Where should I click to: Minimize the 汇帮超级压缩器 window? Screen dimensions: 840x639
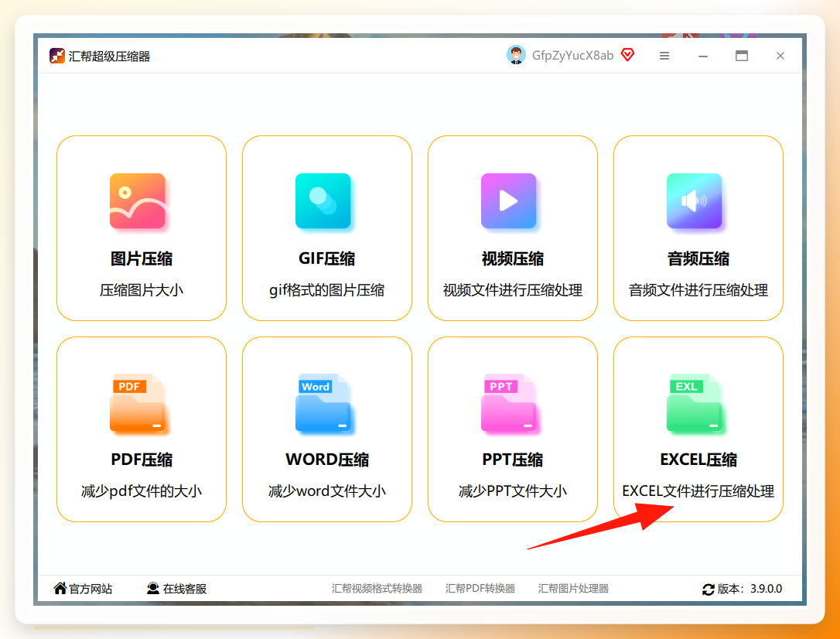pyautogui.click(x=703, y=56)
